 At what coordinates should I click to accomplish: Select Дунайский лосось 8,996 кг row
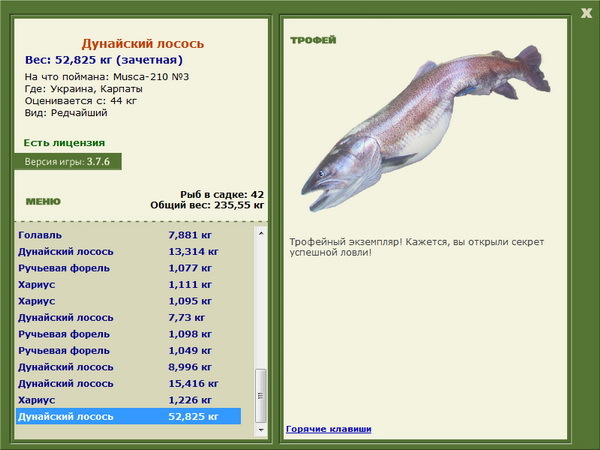[129, 367]
